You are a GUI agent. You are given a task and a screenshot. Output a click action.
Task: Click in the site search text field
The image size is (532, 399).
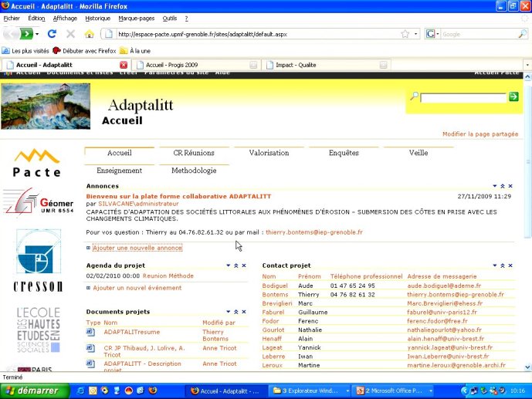[463, 98]
